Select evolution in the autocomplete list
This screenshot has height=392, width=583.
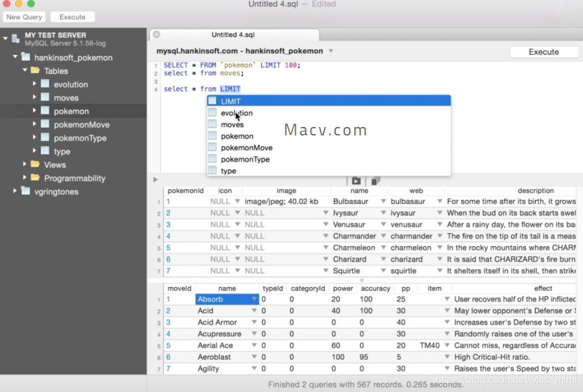coord(329,113)
